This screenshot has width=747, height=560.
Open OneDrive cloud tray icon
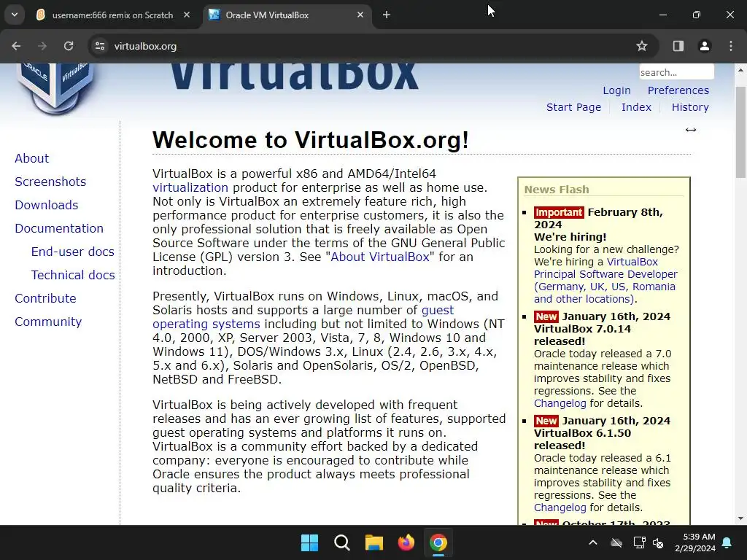(x=616, y=542)
